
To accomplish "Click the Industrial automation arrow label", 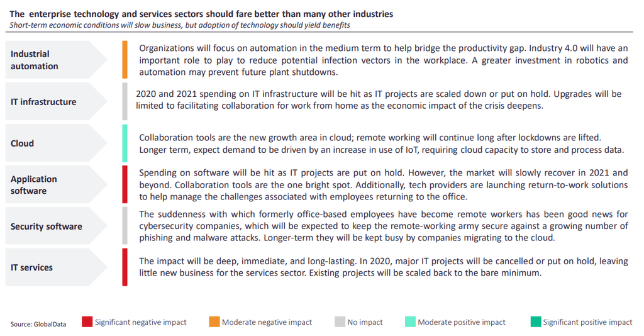I will [x=56, y=60].
